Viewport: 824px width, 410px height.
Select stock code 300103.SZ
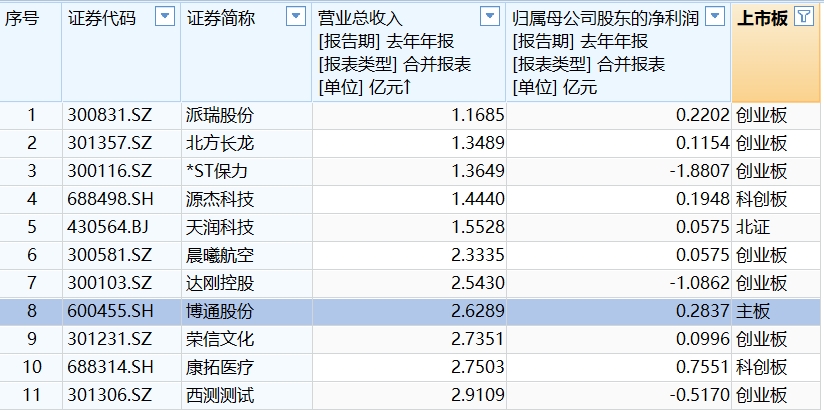pyautogui.click(x=109, y=283)
